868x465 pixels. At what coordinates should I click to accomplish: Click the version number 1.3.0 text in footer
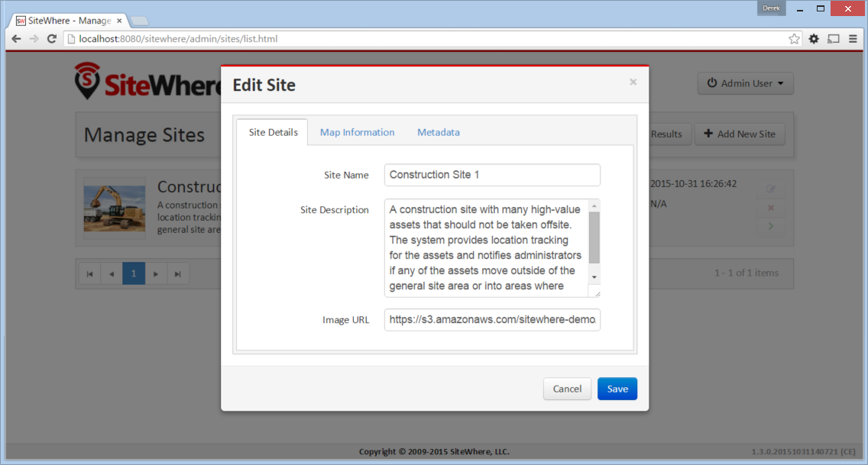point(803,452)
